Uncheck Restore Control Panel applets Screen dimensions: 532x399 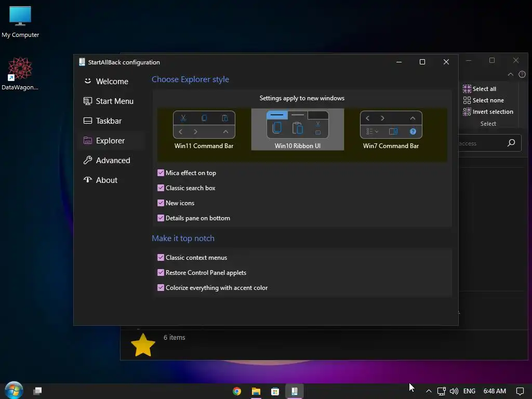pyautogui.click(x=161, y=272)
